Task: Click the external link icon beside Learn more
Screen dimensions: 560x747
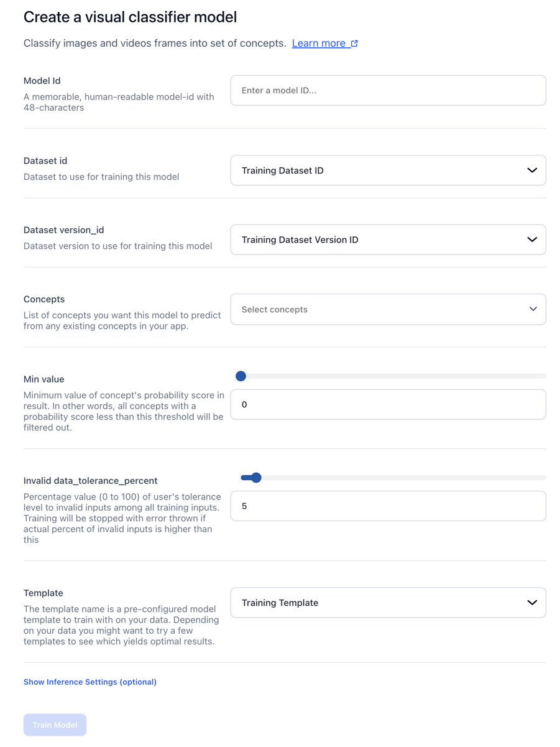Action: (354, 44)
